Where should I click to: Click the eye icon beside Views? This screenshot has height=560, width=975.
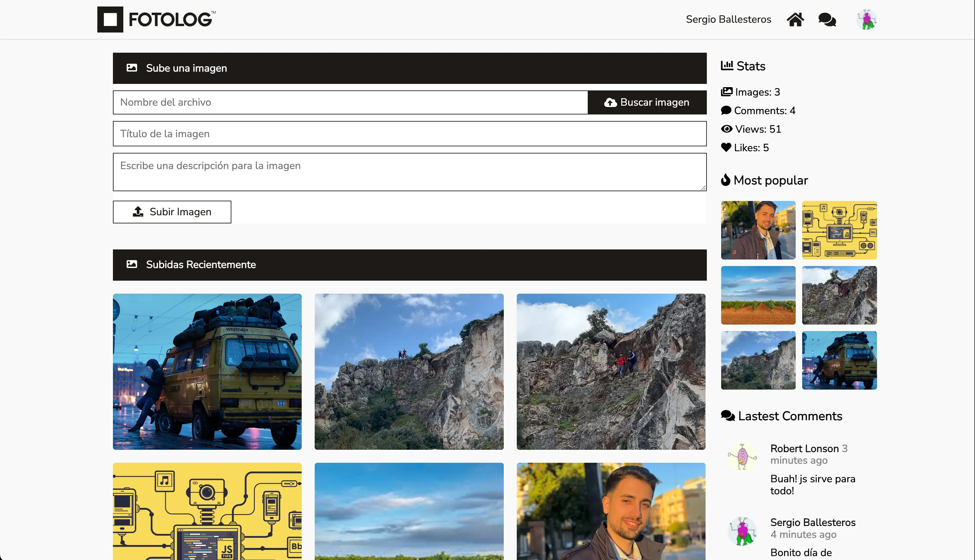pos(726,129)
